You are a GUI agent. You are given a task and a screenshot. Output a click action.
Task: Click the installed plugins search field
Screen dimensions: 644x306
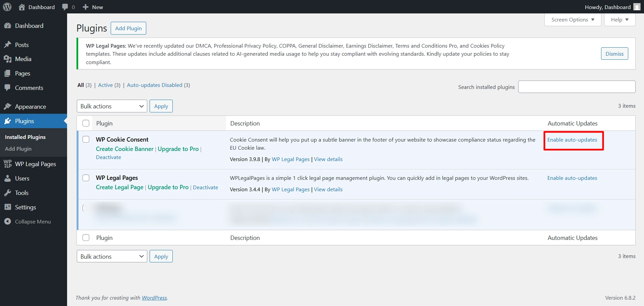click(576, 87)
